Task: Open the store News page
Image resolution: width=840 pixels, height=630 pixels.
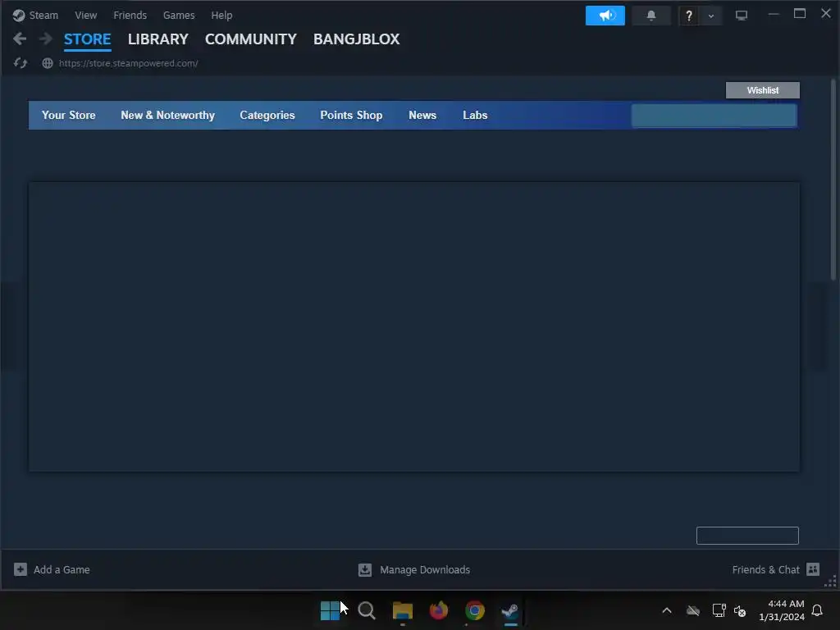Action: tap(422, 115)
